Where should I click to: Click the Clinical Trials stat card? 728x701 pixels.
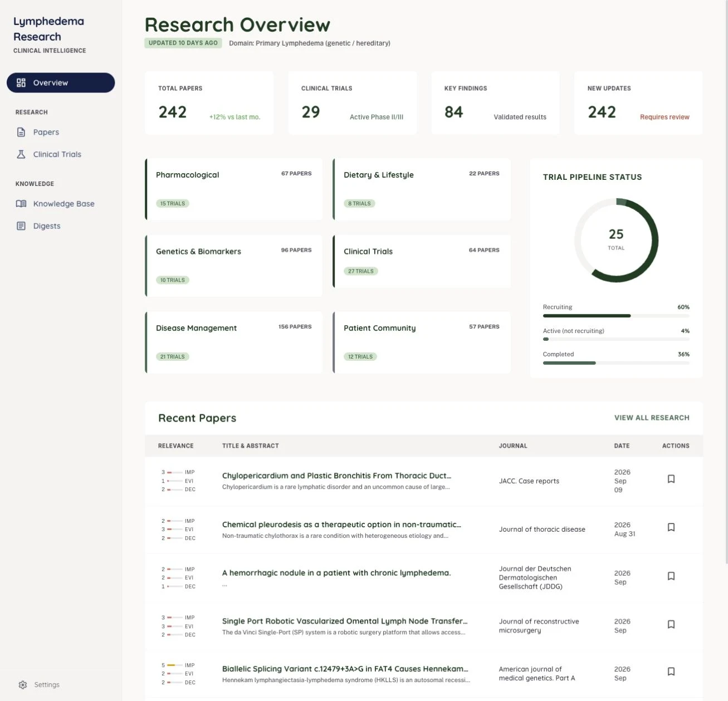pyautogui.click(x=352, y=103)
